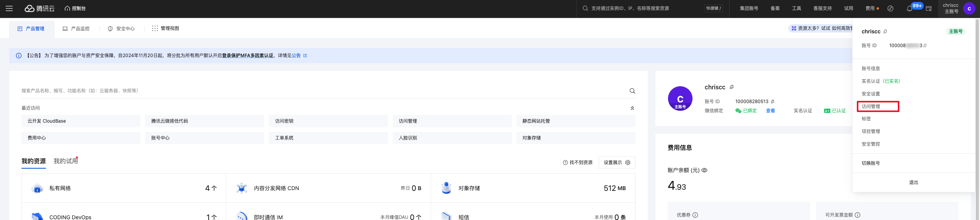Click the magnifier icon in the top bar search
This screenshot has height=220, width=980.
click(585, 8)
